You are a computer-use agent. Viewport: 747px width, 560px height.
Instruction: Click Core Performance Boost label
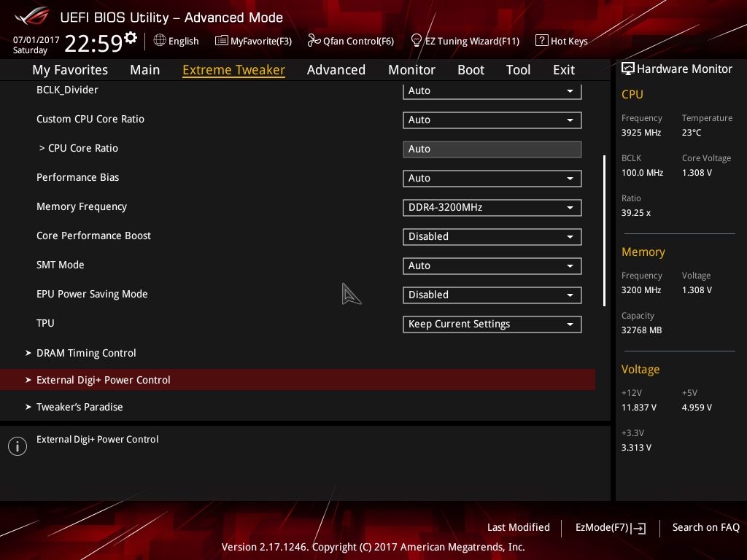tap(93, 236)
